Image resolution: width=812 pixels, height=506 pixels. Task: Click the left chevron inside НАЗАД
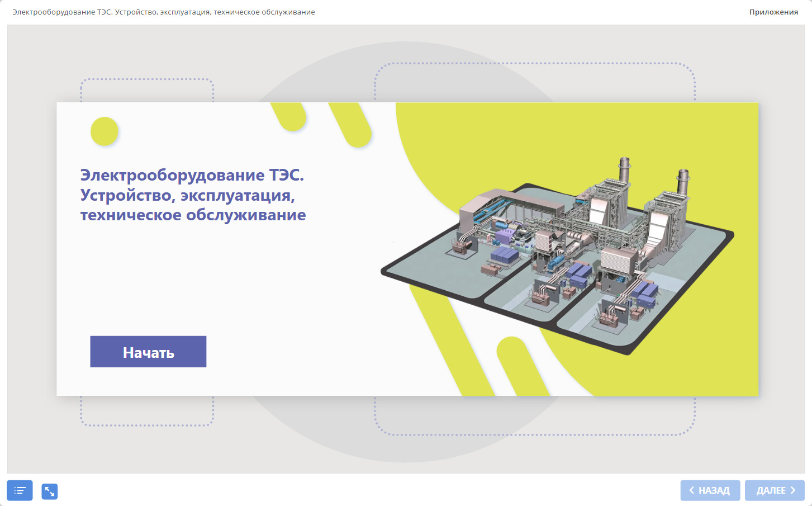pyautogui.click(x=691, y=490)
